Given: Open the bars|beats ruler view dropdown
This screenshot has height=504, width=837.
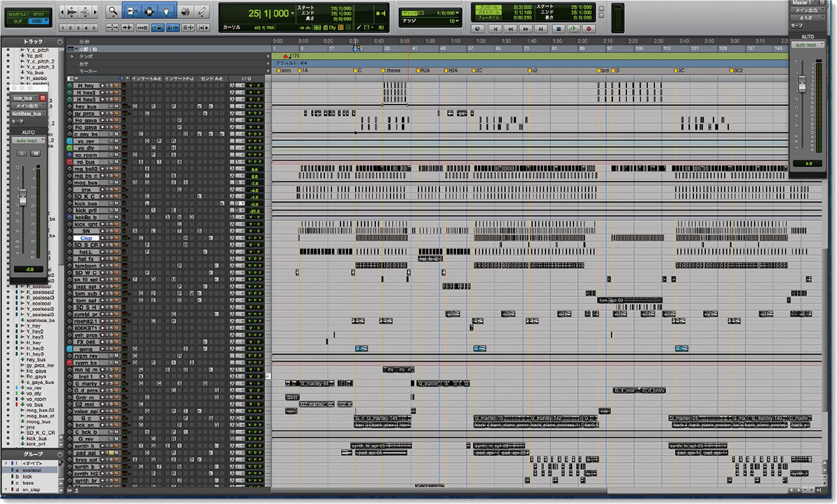Looking at the screenshot, I should [75, 49].
